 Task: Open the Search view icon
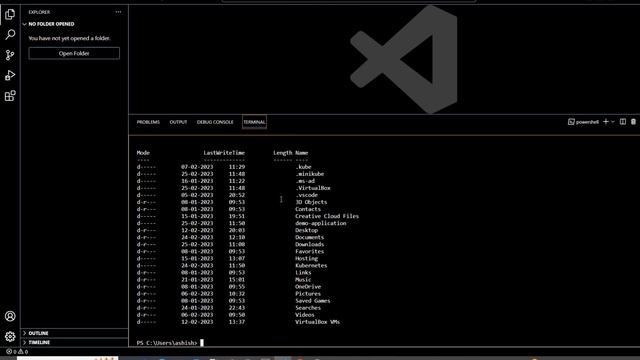10,34
